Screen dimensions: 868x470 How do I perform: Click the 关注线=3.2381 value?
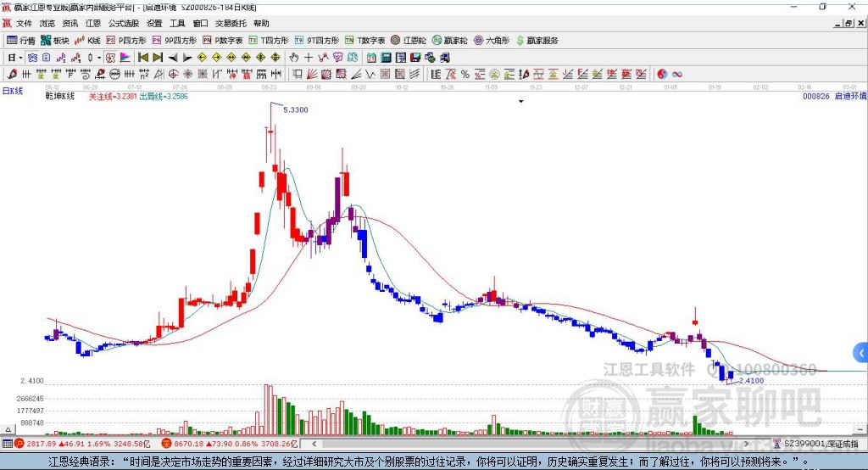pyautogui.click(x=113, y=97)
